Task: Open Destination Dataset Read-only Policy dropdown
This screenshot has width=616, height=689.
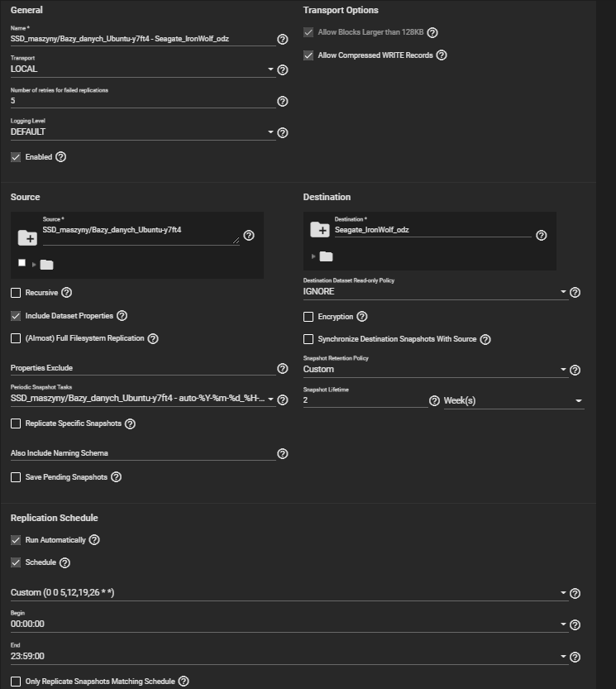Action: [x=436, y=292]
